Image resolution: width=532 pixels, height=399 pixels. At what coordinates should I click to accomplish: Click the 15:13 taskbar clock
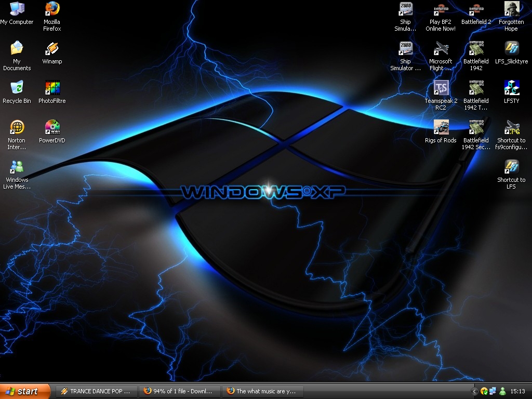(x=518, y=392)
